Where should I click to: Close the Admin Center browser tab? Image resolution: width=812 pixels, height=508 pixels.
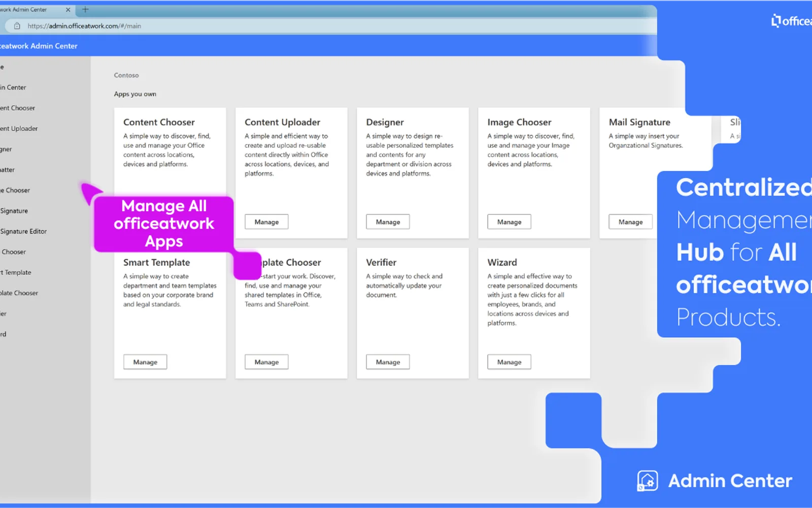click(x=68, y=10)
